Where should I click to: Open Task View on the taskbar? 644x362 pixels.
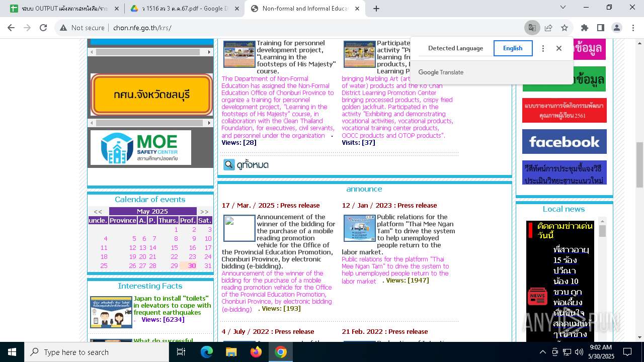(x=181, y=352)
